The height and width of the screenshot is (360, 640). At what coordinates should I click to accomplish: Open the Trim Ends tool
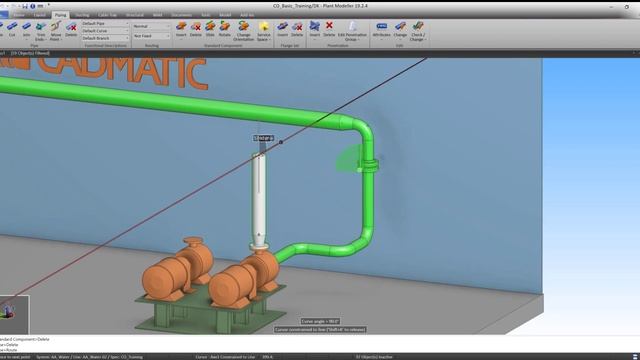pyautogui.click(x=40, y=31)
